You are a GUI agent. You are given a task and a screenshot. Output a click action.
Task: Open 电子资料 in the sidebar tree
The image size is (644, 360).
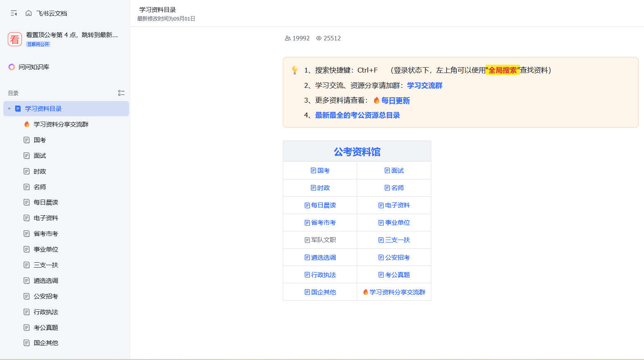tap(46, 218)
